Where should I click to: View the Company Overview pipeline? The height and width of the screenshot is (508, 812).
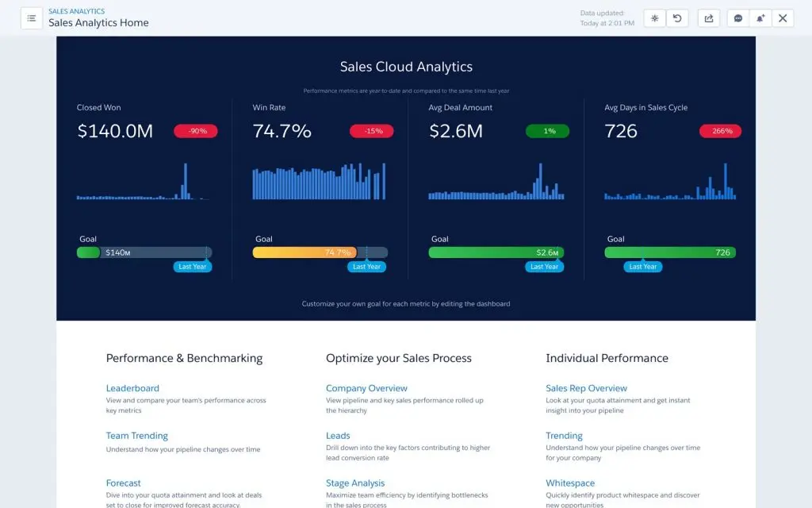pos(366,388)
